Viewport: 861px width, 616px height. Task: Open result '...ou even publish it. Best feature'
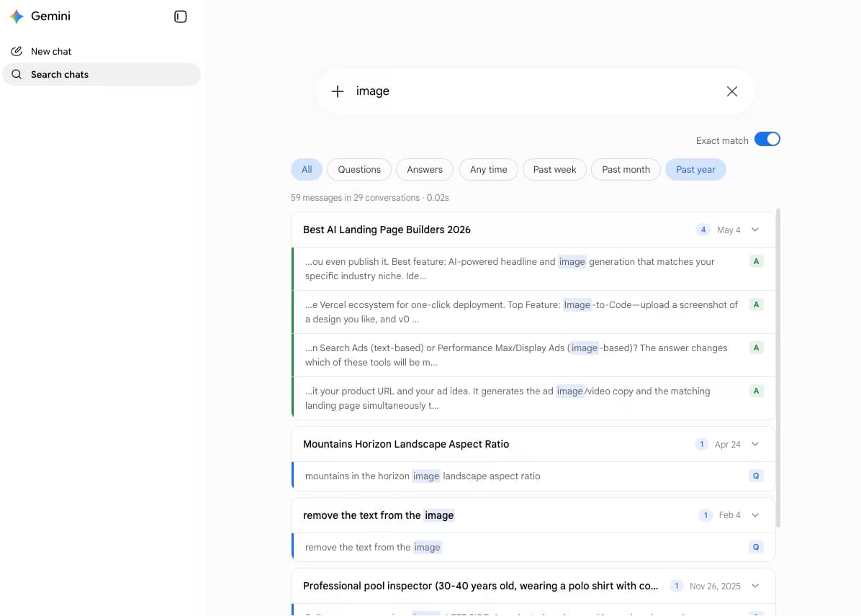tap(533, 269)
